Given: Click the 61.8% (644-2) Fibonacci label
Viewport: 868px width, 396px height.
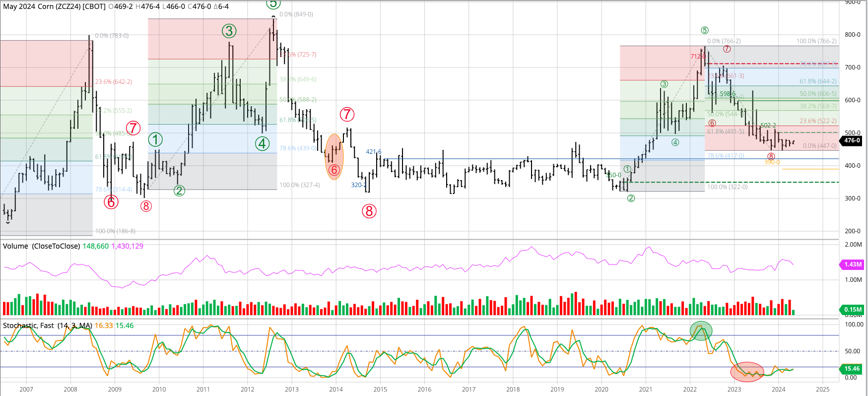Looking at the screenshot, I should [818, 81].
